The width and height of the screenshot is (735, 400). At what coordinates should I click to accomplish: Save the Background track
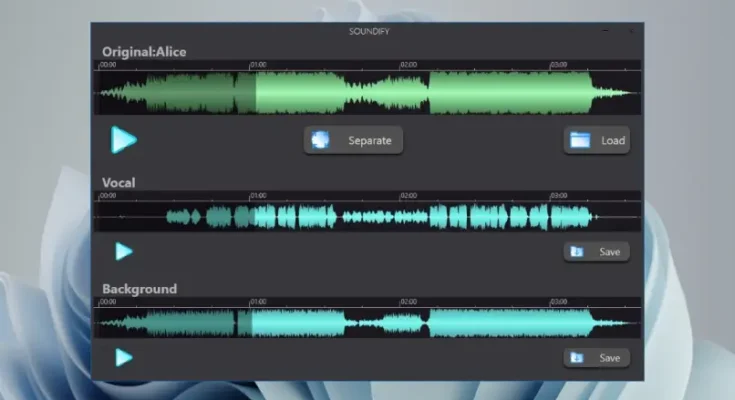[597, 358]
